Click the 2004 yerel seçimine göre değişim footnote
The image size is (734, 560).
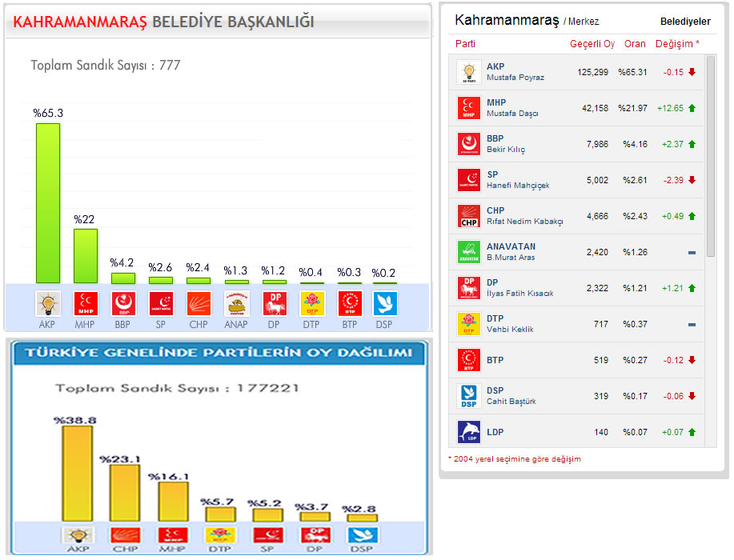515,459
